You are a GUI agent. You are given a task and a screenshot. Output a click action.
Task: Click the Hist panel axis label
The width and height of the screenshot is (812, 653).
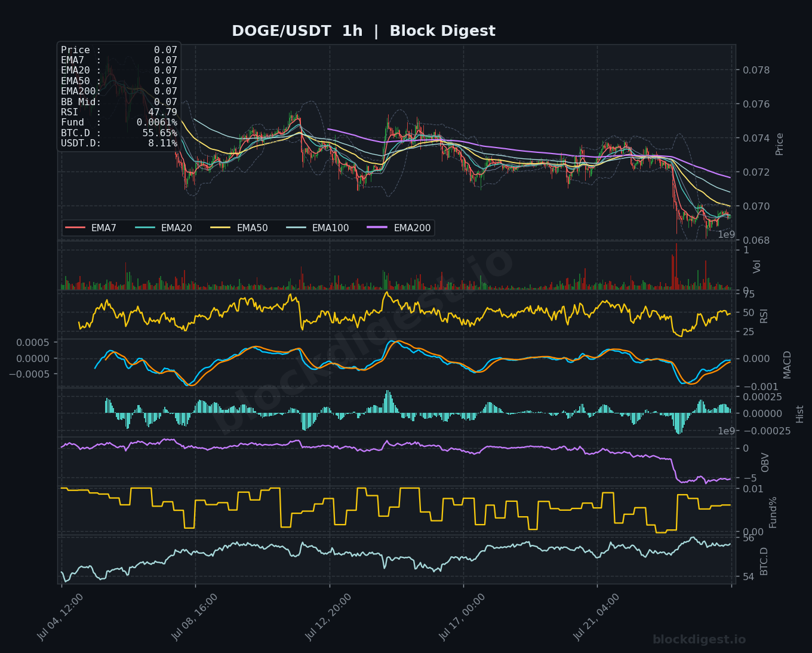pos(800,414)
